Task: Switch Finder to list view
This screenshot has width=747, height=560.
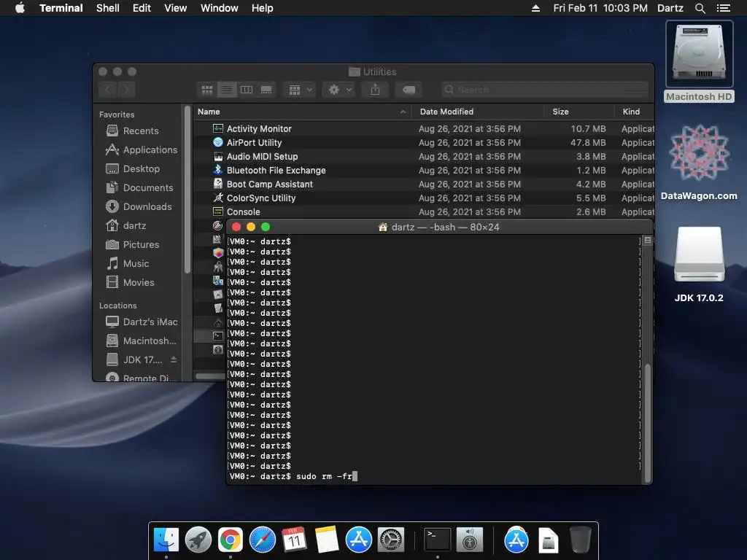Action: click(227, 90)
